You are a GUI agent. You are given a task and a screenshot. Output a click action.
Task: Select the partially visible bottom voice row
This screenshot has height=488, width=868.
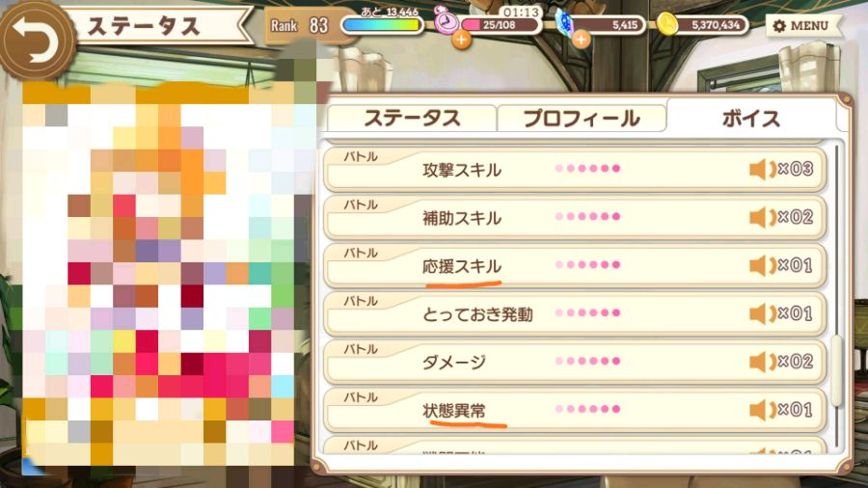coord(575,445)
